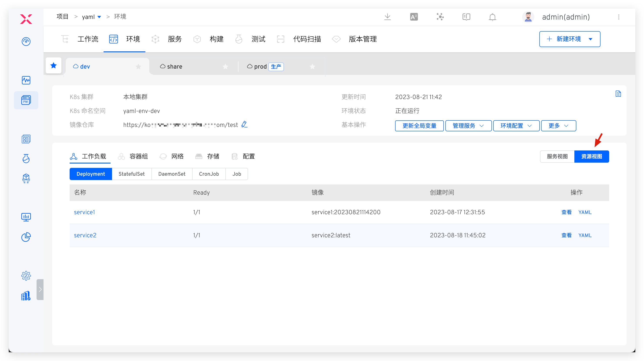The height and width of the screenshot is (361, 644).
Task: Open the yaml breadcrumb dropdown
Action: [x=99, y=17]
